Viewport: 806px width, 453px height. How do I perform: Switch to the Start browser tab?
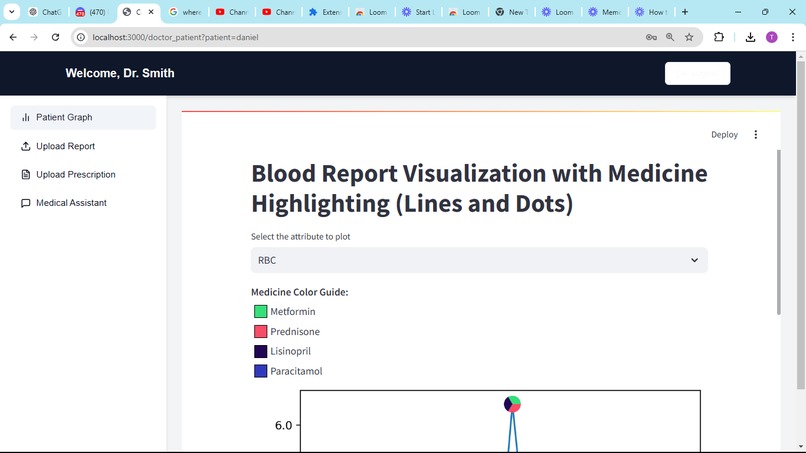pos(418,12)
